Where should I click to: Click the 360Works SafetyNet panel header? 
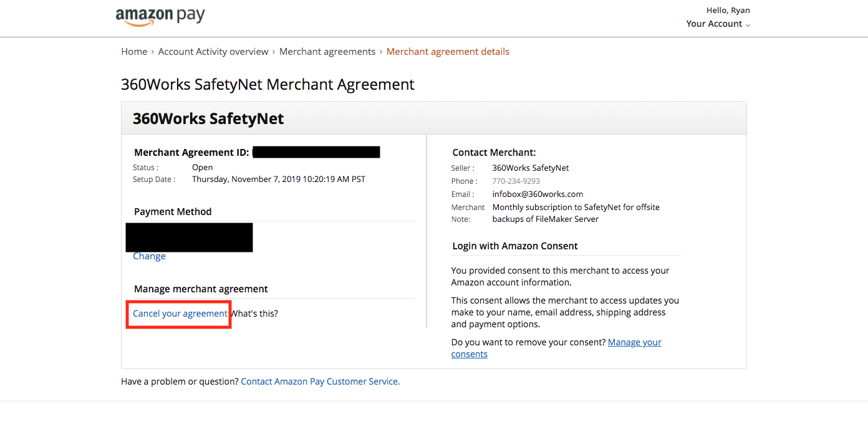(x=433, y=118)
